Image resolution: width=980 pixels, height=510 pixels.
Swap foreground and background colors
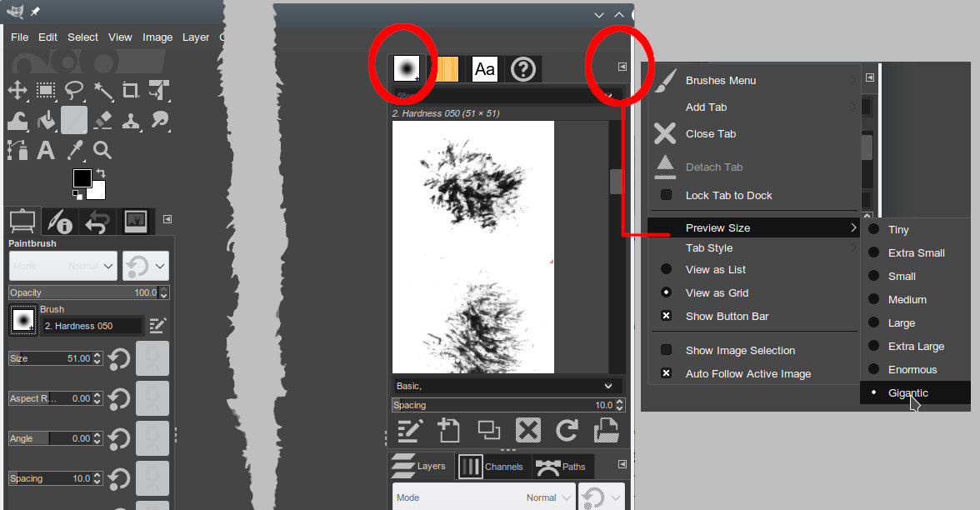point(100,173)
